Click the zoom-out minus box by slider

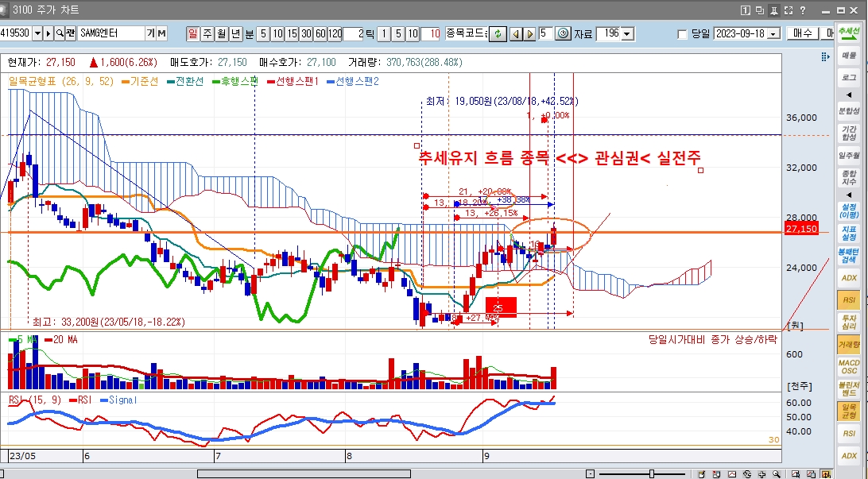pos(590,474)
